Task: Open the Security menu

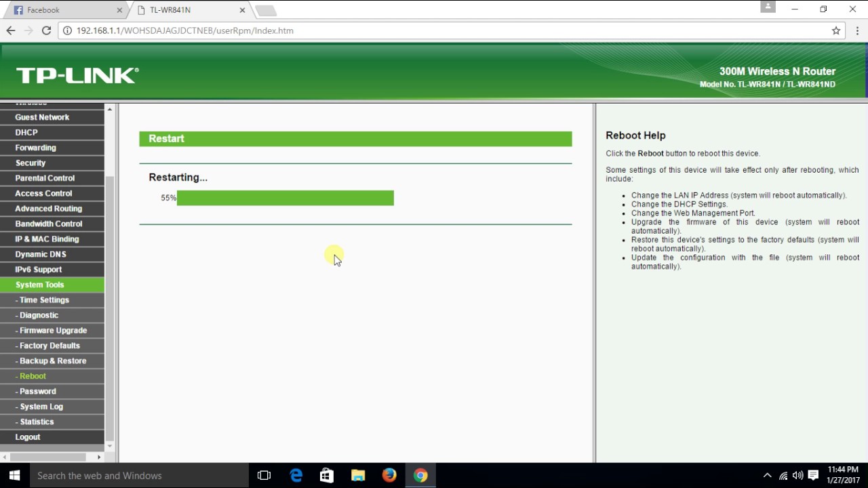Action: tap(52, 163)
